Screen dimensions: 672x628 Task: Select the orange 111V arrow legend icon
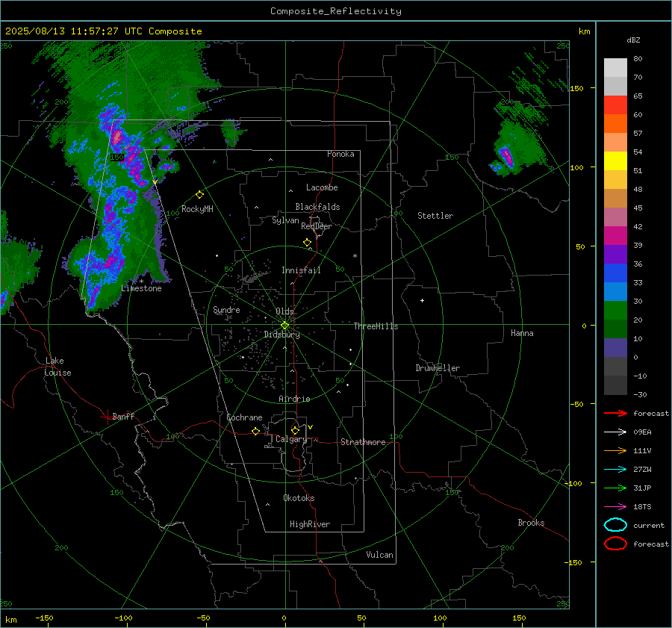615,450
